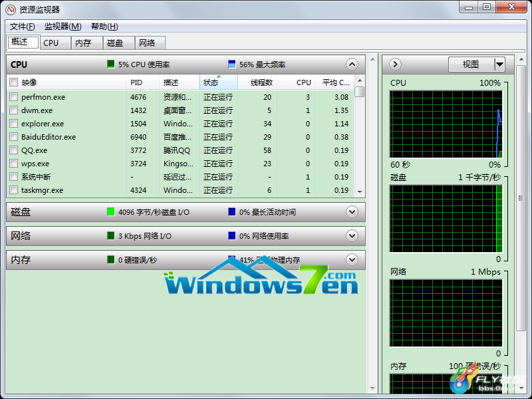Image resolution: width=532 pixels, height=399 pixels.
Task: Click the graph pane scrollbar thumb
Action: click(521, 198)
